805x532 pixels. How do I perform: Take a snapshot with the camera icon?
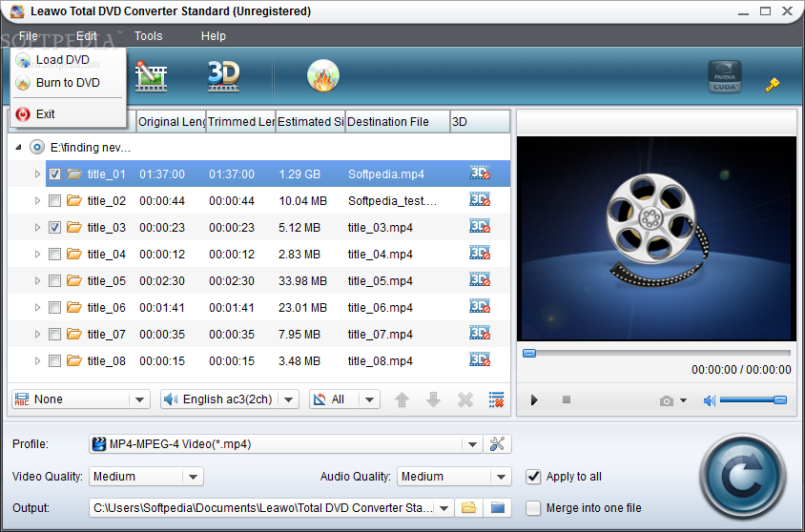point(667,400)
